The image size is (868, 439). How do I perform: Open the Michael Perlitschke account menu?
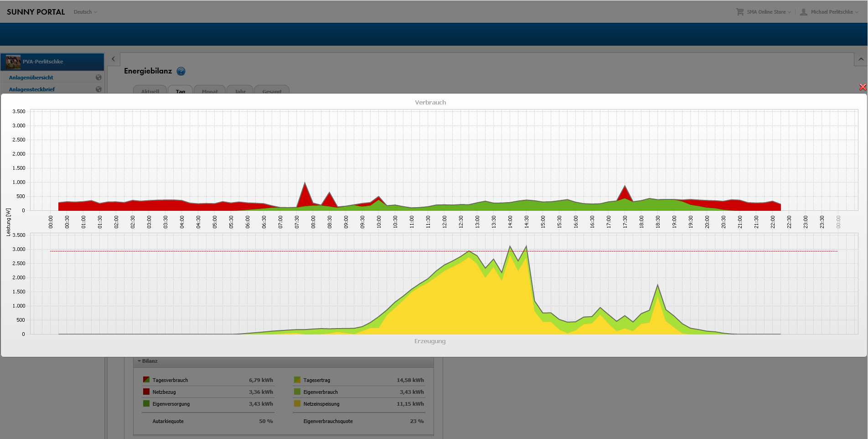(834, 12)
